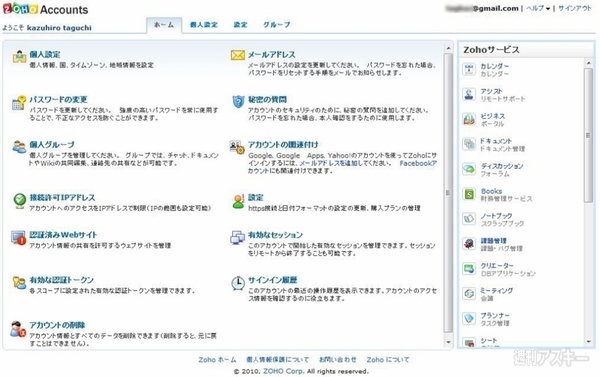Click the Zohoサービス panel scrollbar thumb
Screen dimensions: 600x377
point(589,135)
